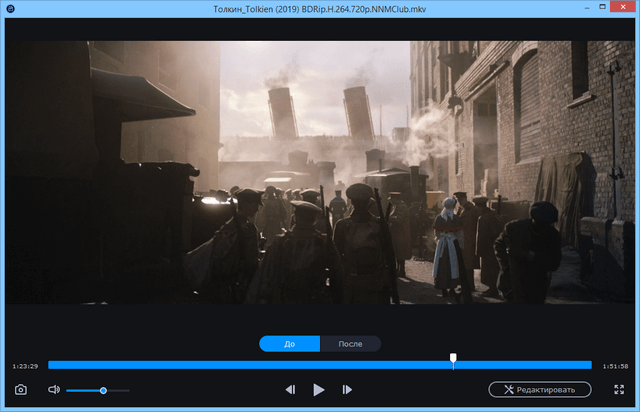This screenshot has width=640, height=412.
Task: Click the white playhead marker on the timeline
Action: tap(453, 359)
